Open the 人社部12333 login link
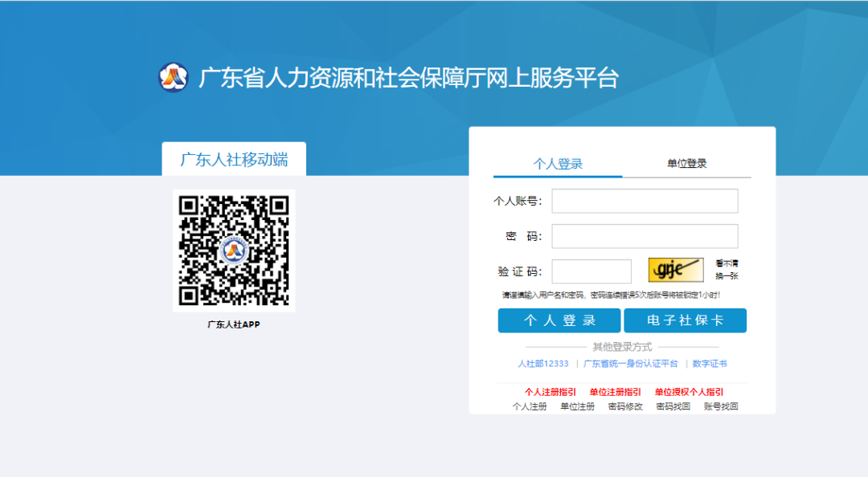 (x=543, y=364)
